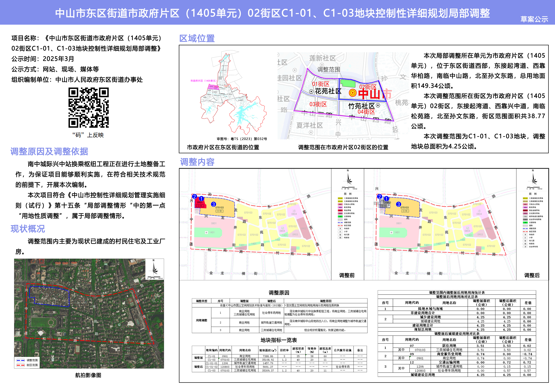Click the 道路 line symbol in 调整后 legend

525,225
